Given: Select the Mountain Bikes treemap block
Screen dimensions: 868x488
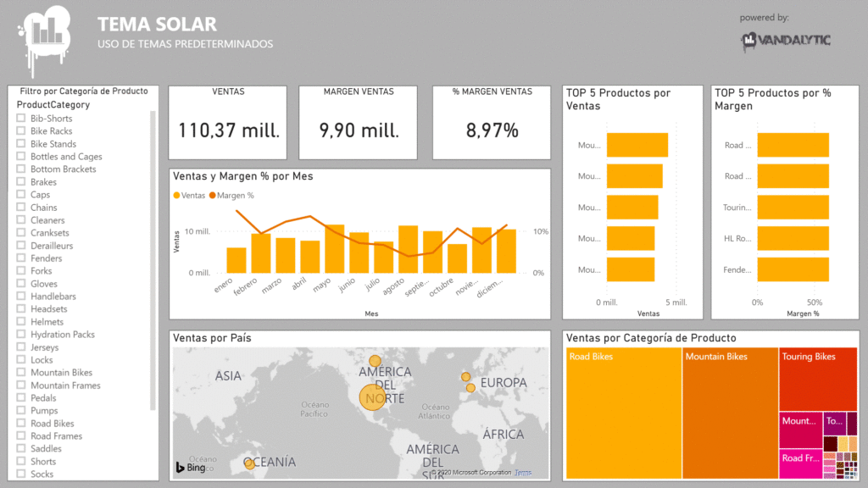Looking at the screenshot, I should point(730,413).
